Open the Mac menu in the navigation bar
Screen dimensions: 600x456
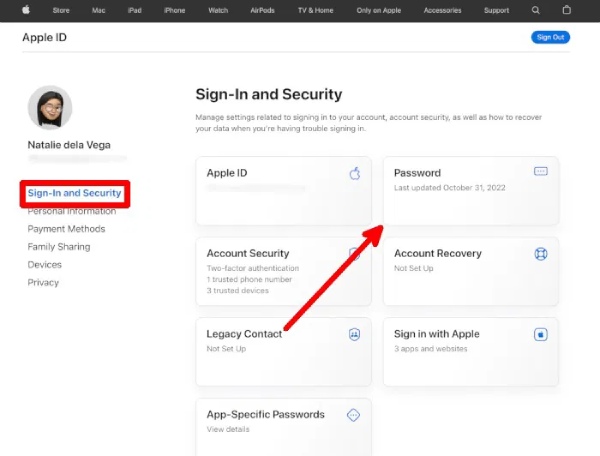click(100, 10)
